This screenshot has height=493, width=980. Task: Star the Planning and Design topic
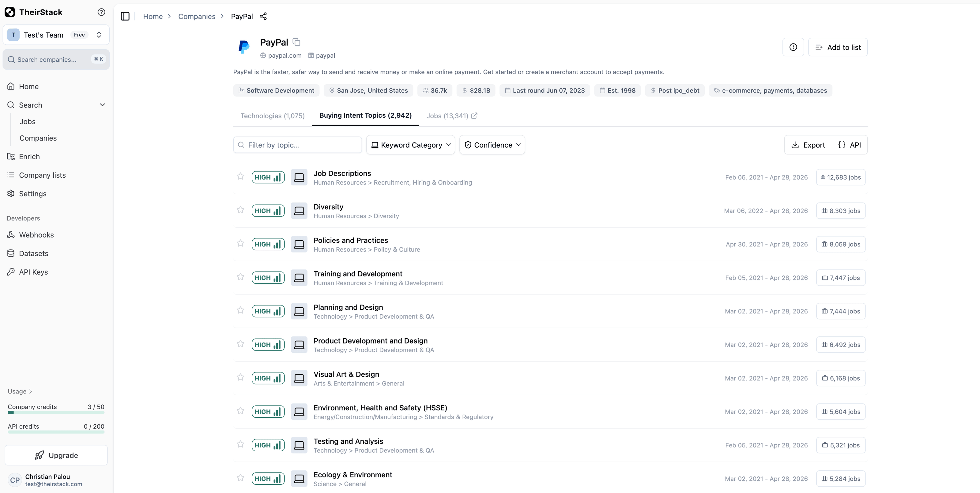[x=240, y=310]
